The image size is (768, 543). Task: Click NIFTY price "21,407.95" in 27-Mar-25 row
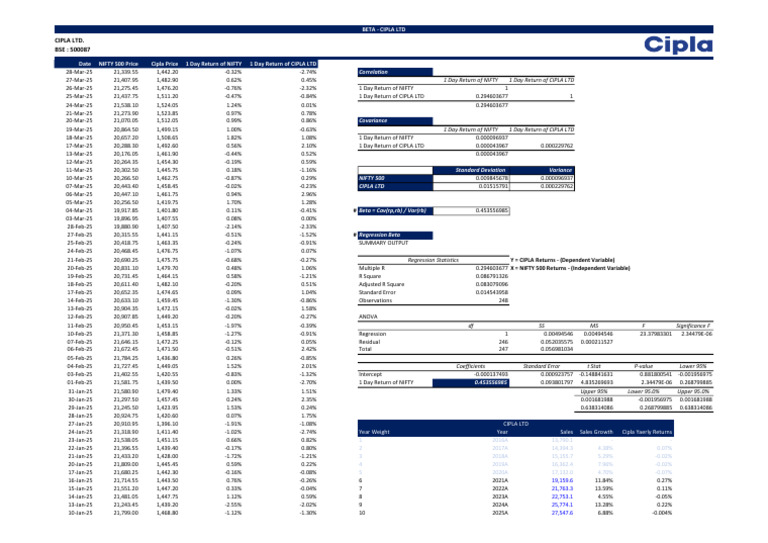click(x=126, y=80)
